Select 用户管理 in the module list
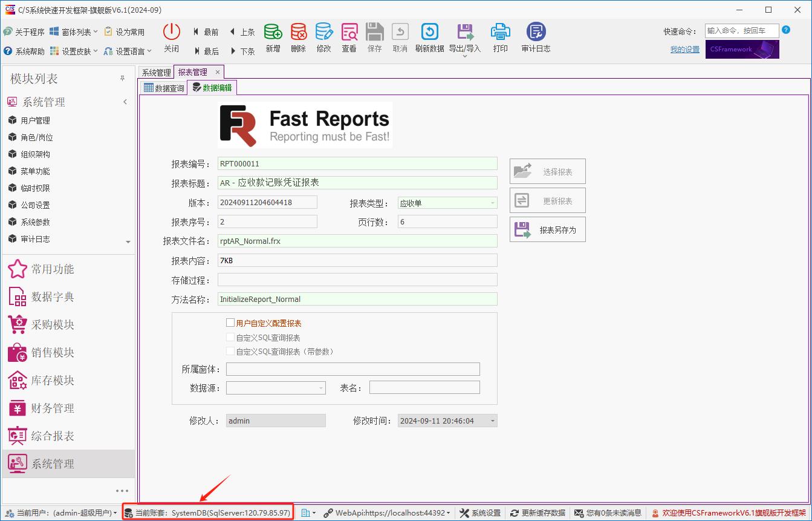The height and width of the screenshot is (521, 812). [x=35, y=120]
